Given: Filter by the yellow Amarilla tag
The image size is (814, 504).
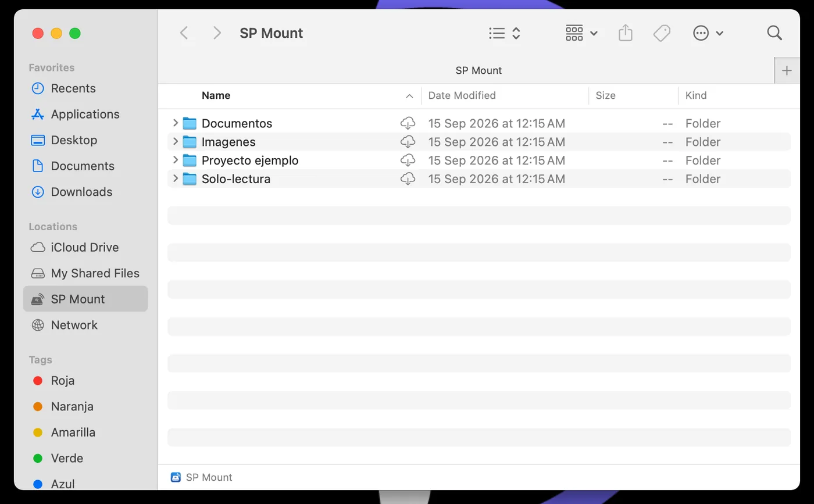Looking at the screenshot, I should pyautogui.click(x=85, y=432).
